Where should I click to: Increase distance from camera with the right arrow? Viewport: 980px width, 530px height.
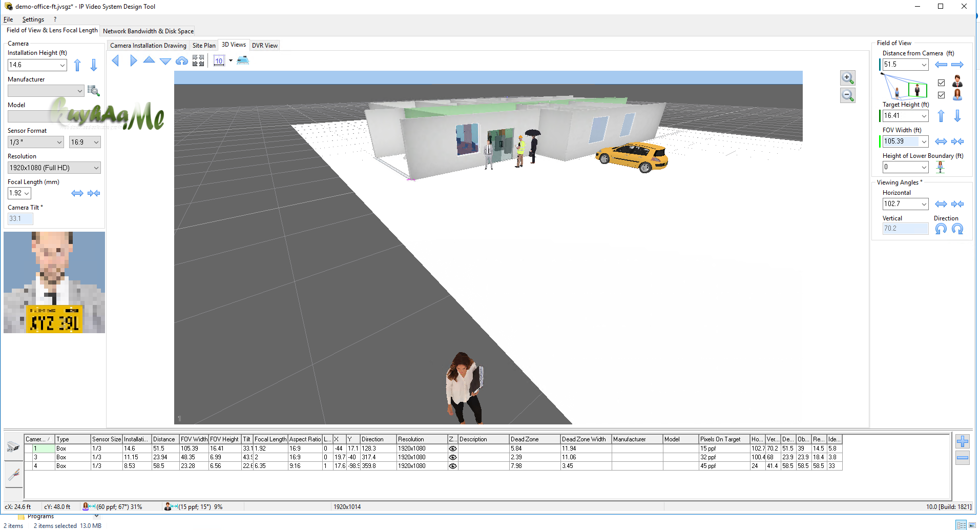click(957, 65)
